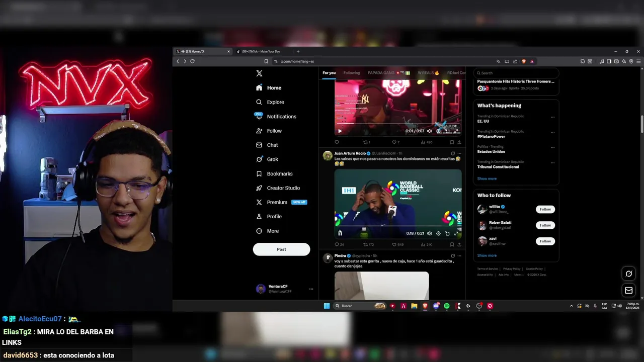Open options for Estados Unidos trend
This screenshot has width=644, height=362.
[552, 147]
